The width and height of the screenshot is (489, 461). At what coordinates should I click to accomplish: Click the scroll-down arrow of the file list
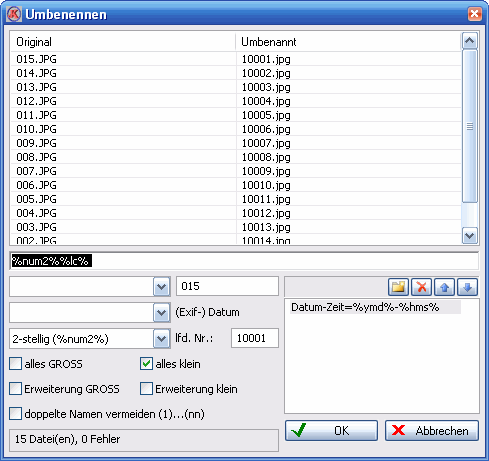pyautogui.click(x=470, y=236)
